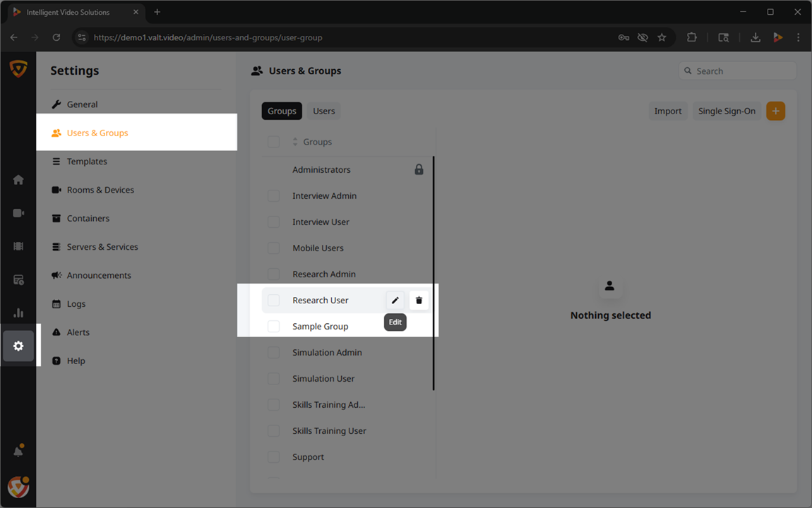Open the Home icon in left sidebar
Screen dimensions: 812x508
click(18, 179)
